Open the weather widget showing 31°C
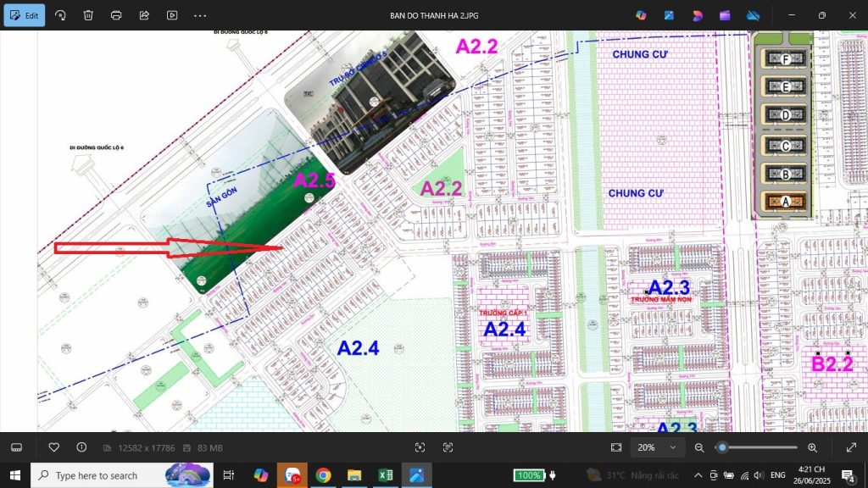868x488 pixels. coord(632,475)
